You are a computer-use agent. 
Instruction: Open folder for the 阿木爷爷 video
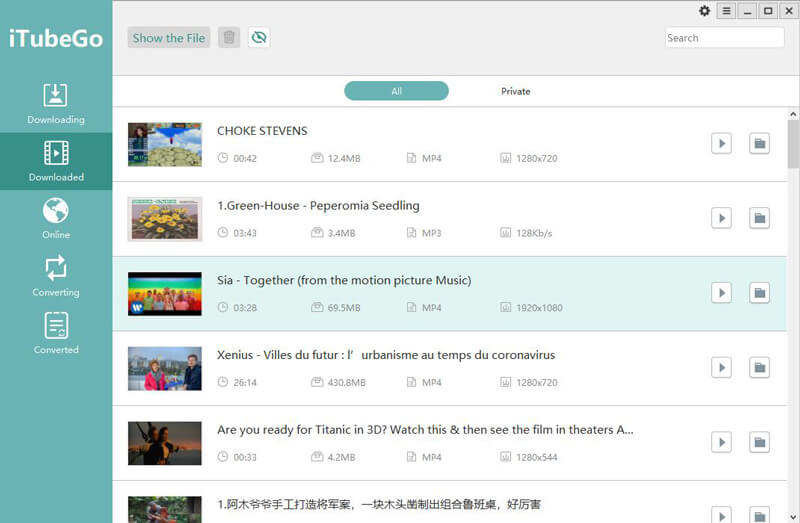(760, 514)
